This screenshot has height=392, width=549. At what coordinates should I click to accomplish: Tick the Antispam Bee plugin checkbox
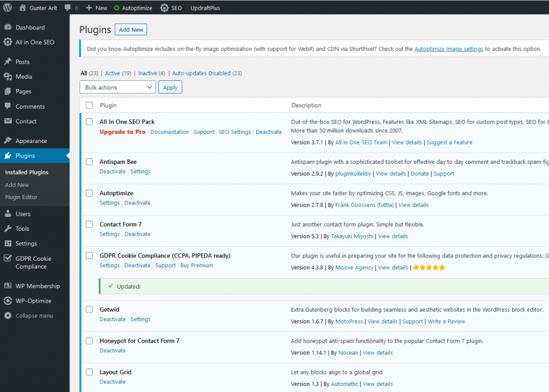click(x=90, y=162)
